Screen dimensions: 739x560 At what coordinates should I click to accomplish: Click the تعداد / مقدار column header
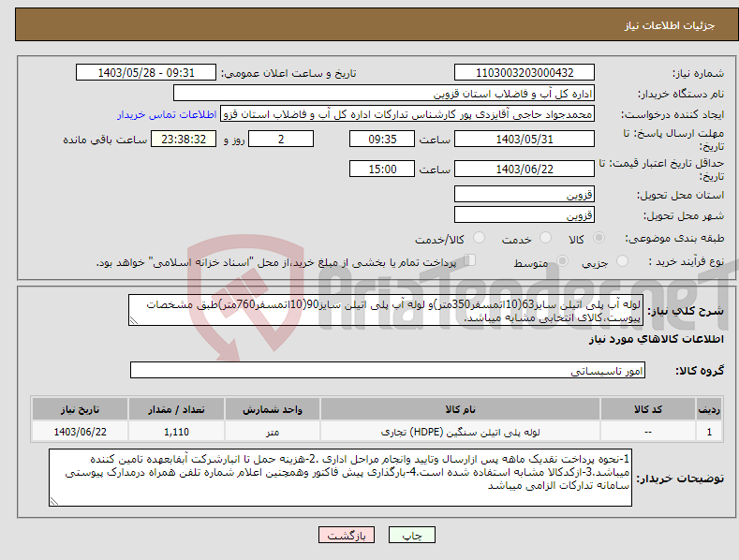coord(176,409)
